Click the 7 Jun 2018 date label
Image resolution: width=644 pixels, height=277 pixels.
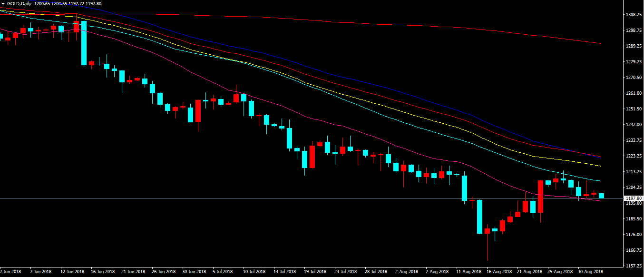tap(41, 272)
